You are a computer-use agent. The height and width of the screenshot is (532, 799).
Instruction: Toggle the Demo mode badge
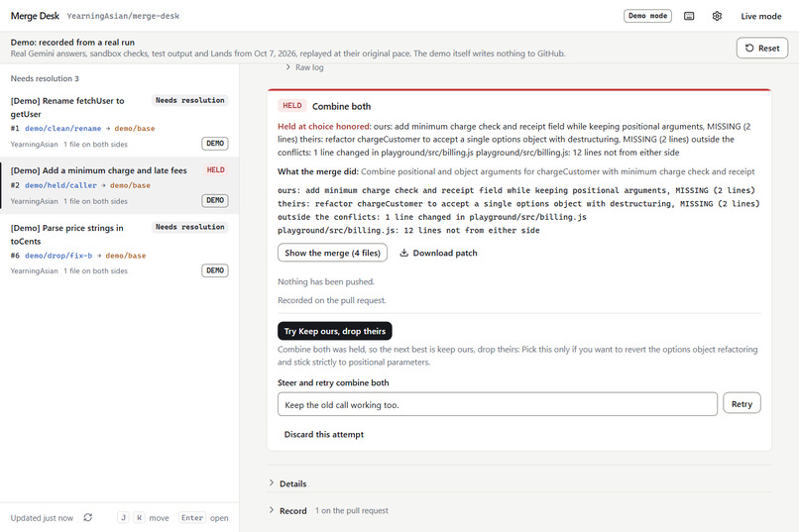click(647, 16)
